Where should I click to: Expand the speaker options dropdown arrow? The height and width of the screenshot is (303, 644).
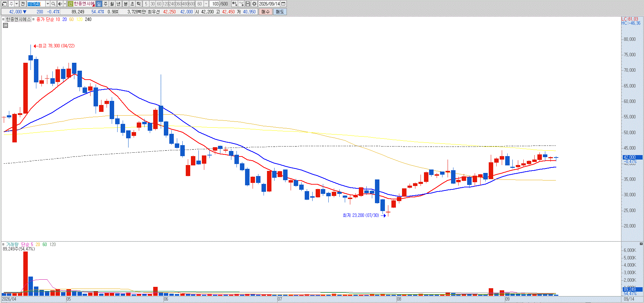[65, 4]
